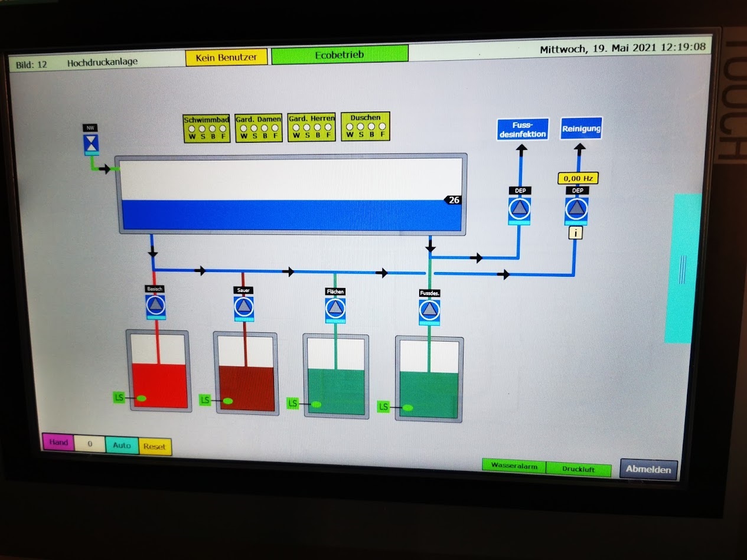Click the Sauer pump icon
747x560 pixels.
243,307
